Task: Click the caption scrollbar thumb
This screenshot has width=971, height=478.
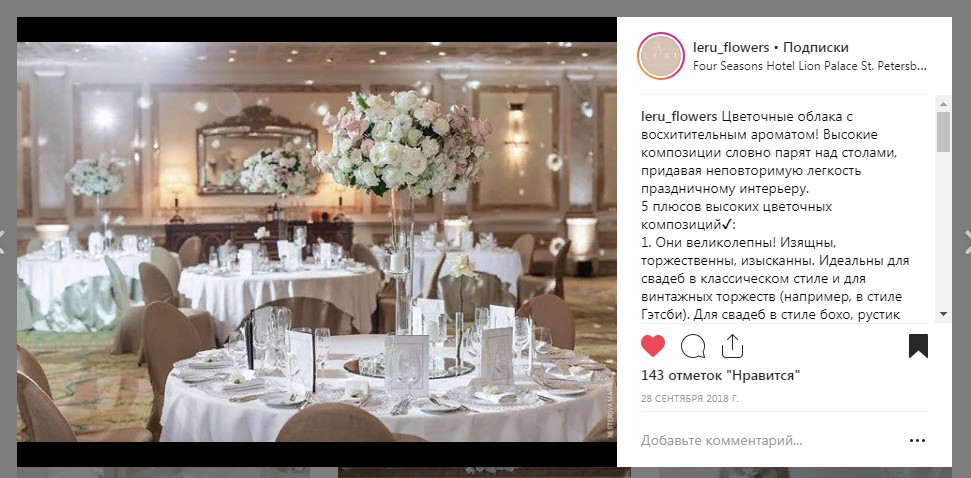Action: point(943,131)
